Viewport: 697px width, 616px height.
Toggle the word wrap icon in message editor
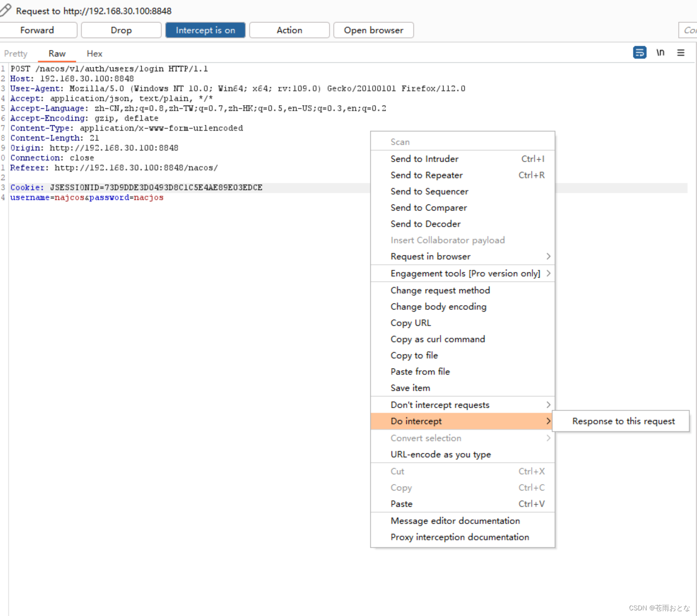(640, 52)
